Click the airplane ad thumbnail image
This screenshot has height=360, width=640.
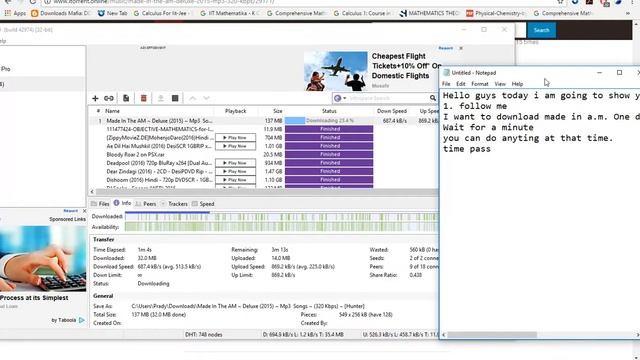click(336, 71)
